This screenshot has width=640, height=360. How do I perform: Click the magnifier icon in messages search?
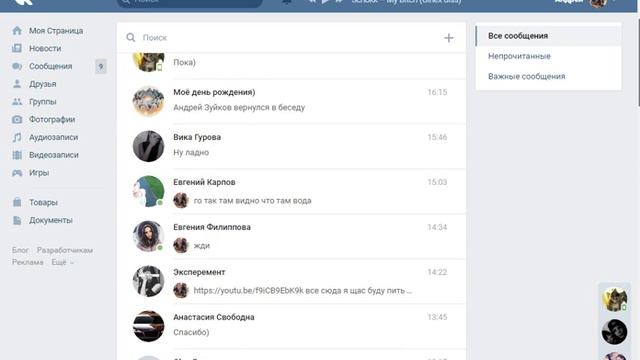tap(131, 38)
